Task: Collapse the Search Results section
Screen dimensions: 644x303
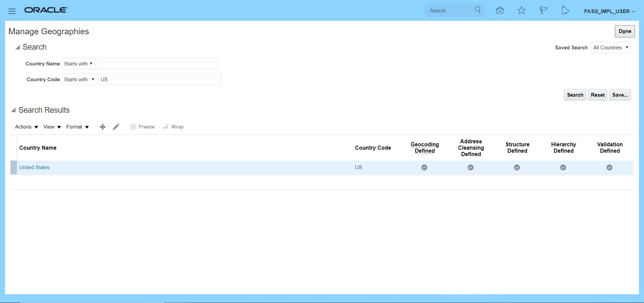Action: tap(13, 110)
